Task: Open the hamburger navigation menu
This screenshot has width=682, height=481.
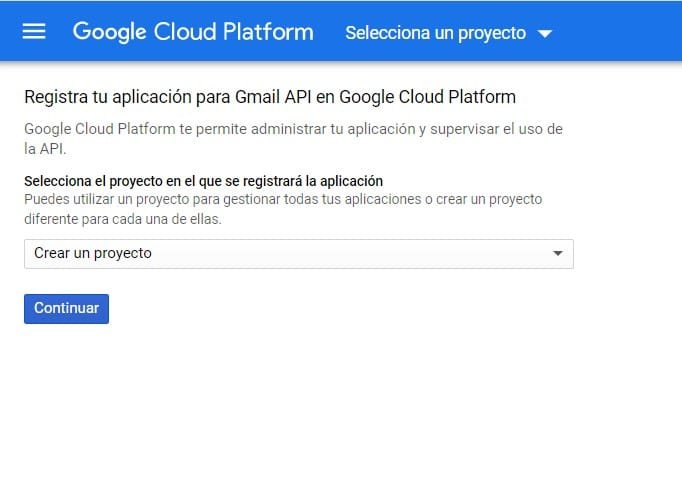Action: tap(34, 31)
